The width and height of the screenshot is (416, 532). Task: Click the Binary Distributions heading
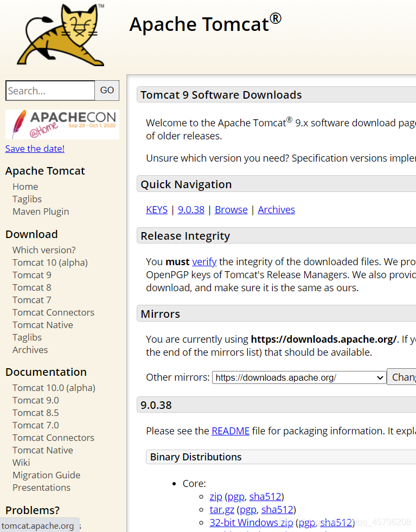pyautogui.click(x=196, y=457)
